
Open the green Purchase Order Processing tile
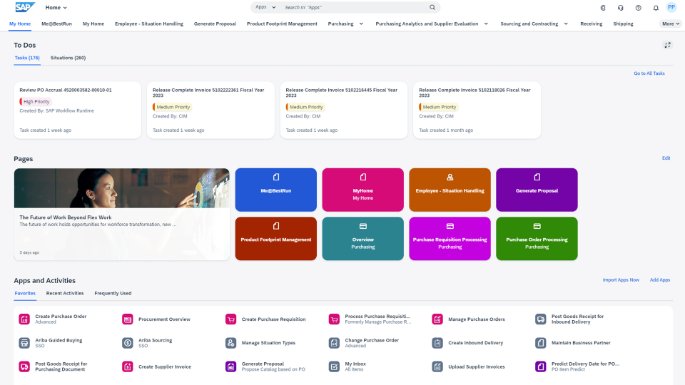pyautogui.click(x=537, y=239)
